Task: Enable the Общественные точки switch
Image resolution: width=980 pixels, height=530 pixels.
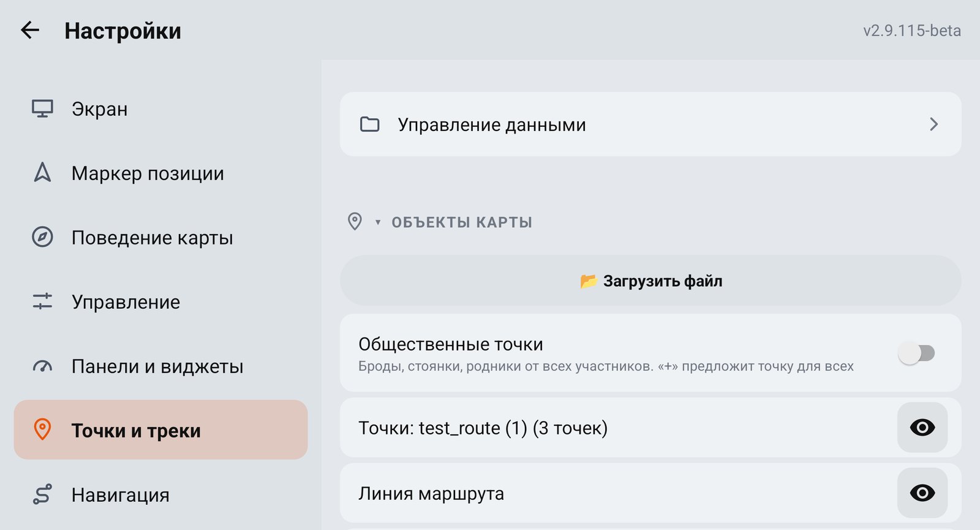Action: [x=916, y=353]
